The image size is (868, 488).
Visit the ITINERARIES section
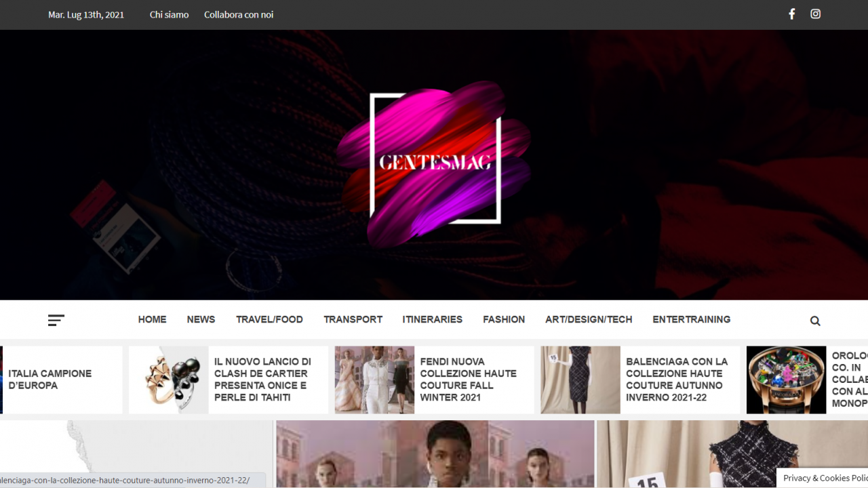432,319
